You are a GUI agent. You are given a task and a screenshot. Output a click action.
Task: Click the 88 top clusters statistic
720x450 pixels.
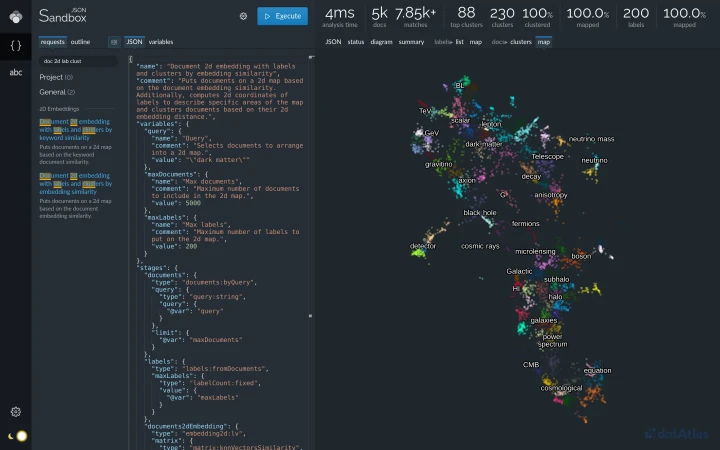(466, 17)
